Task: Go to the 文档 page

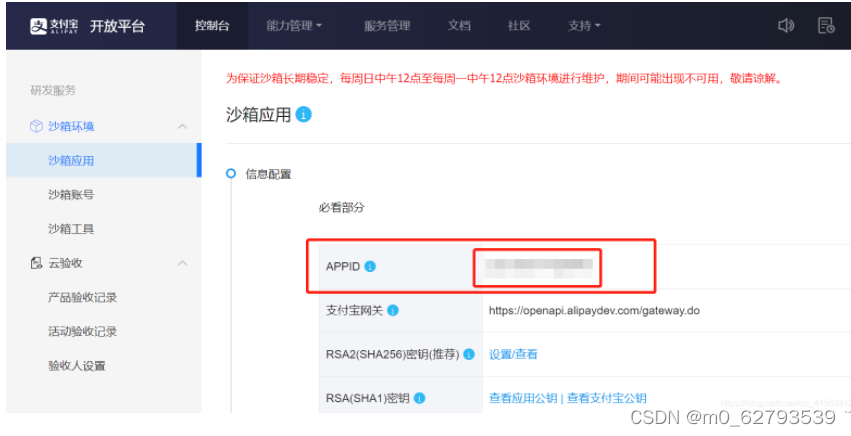Action: pos(459,26)
